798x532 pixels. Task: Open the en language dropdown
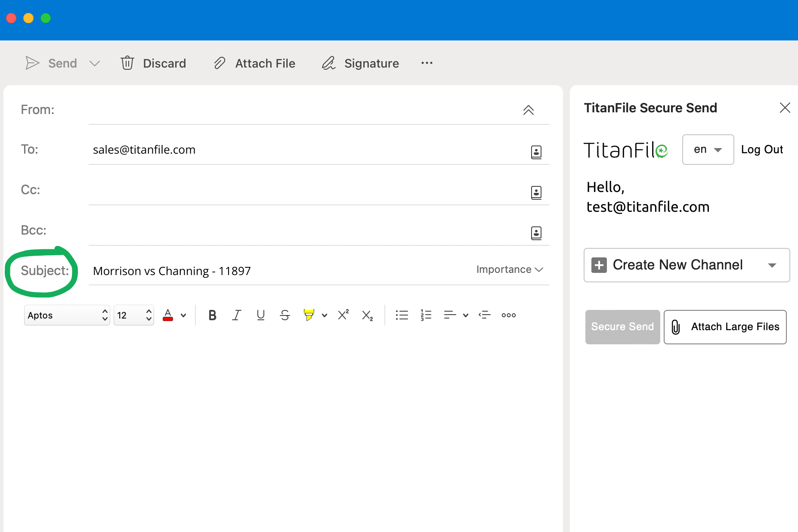point(708,149)
